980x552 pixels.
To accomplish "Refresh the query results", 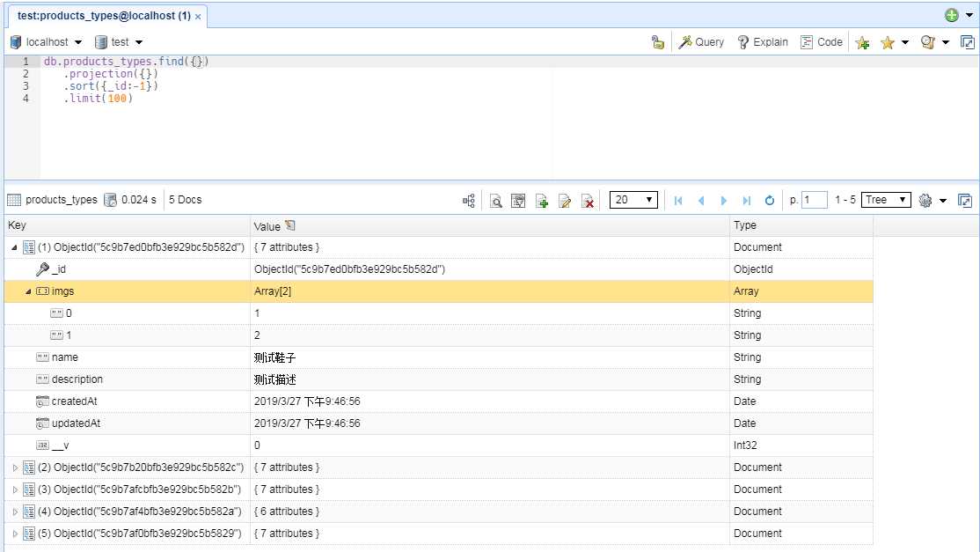I will point(770,201).
